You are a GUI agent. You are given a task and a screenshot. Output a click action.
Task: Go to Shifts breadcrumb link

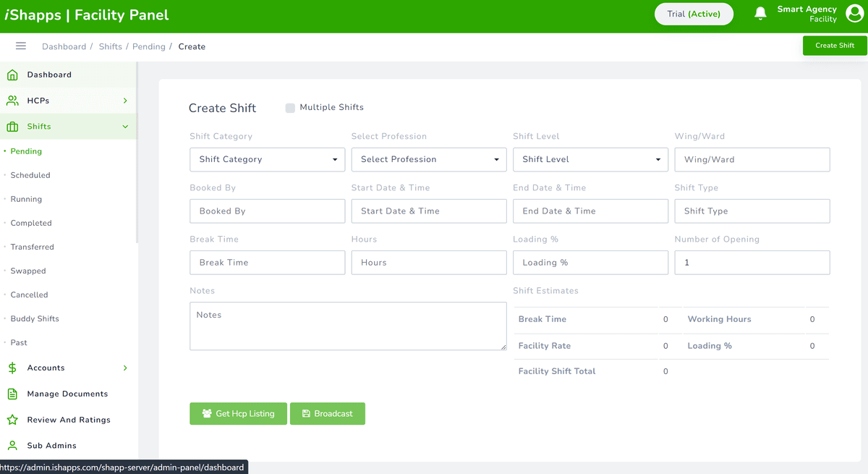[x=111, y=46]
